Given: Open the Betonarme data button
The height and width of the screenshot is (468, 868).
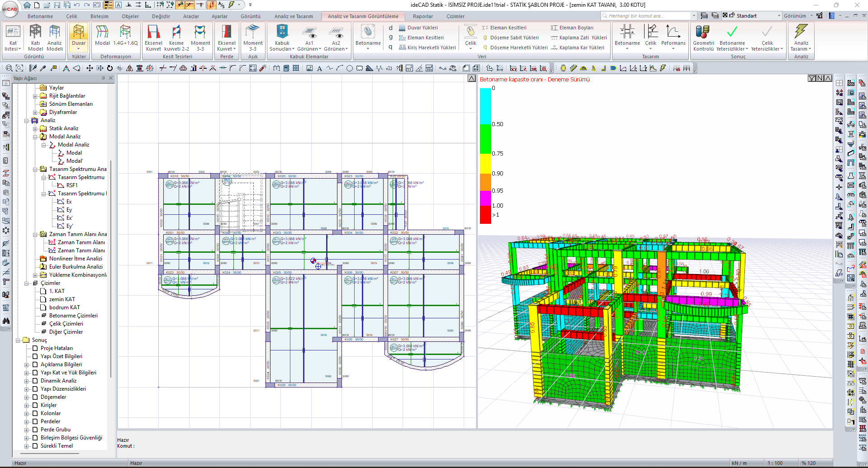Looking at the screenshot, I should pyautogui.click(x=368, y=38).
